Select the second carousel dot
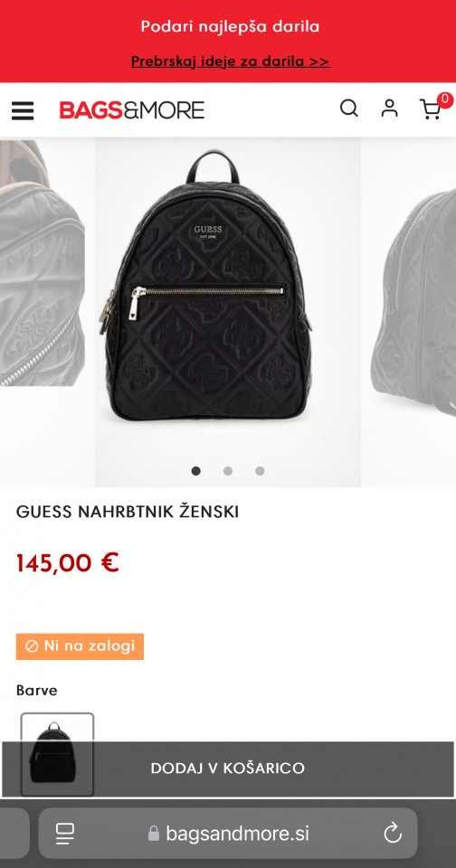Viewport: 456px width, 868px height. pyautogui.click(x=228, y=471)
